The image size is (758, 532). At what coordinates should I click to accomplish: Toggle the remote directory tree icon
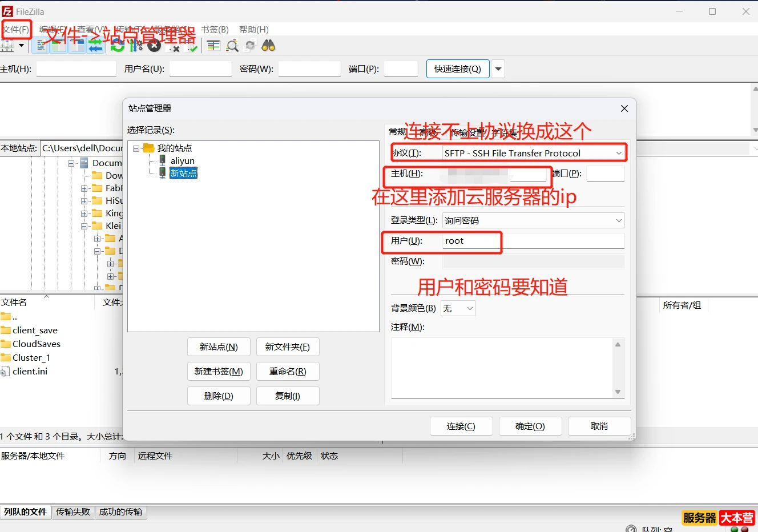tap(76, 46)
